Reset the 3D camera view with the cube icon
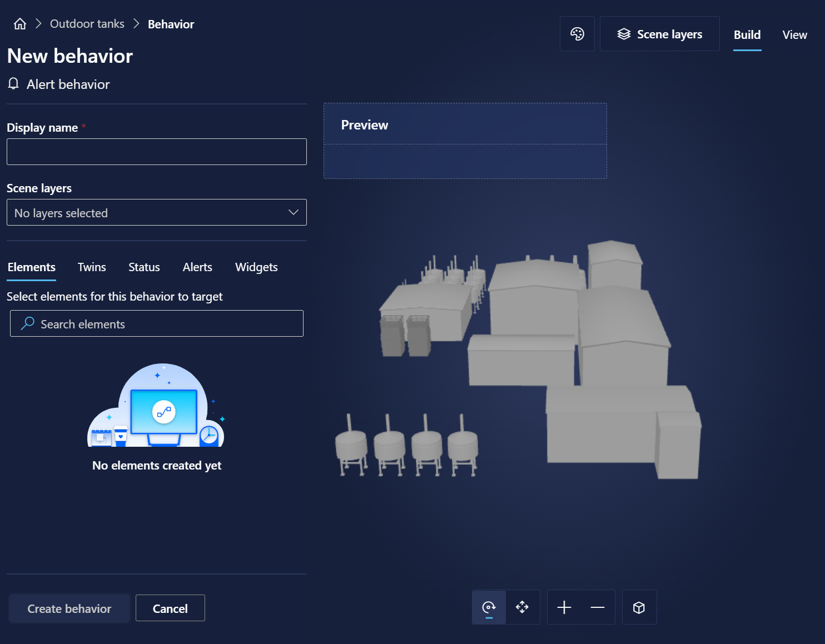This screenshot has height=644, width=825. 639,607
